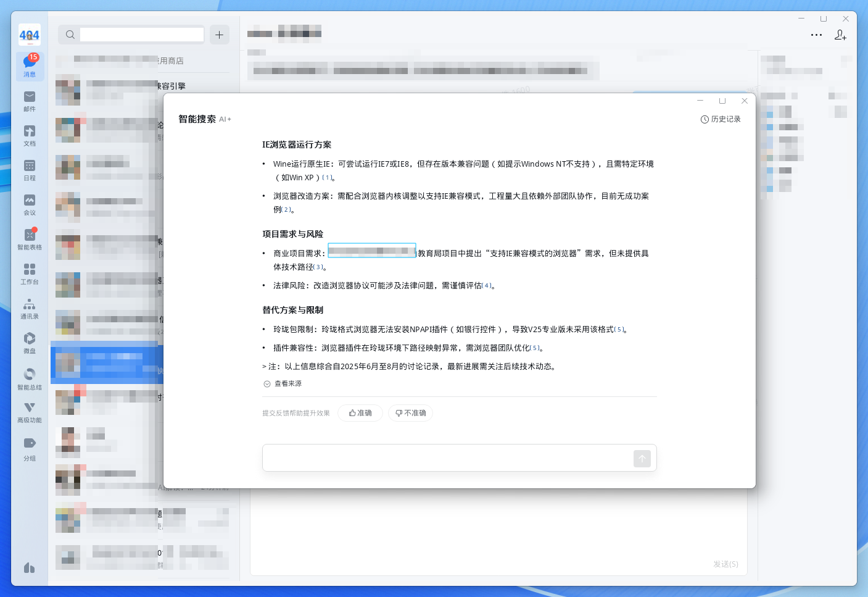Open citation 3 after 体技术路径

[318, 267]
